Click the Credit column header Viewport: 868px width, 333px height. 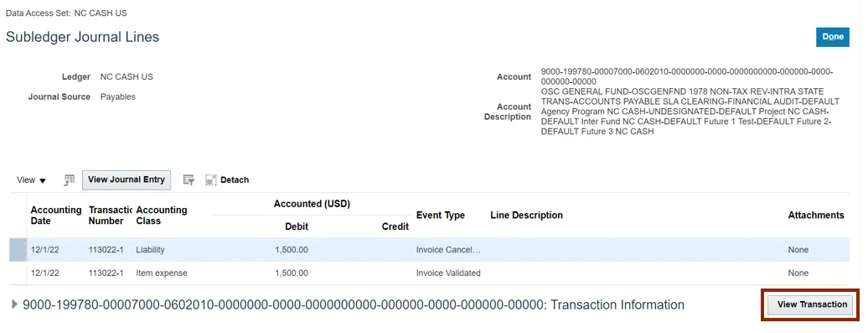point(395,226)
